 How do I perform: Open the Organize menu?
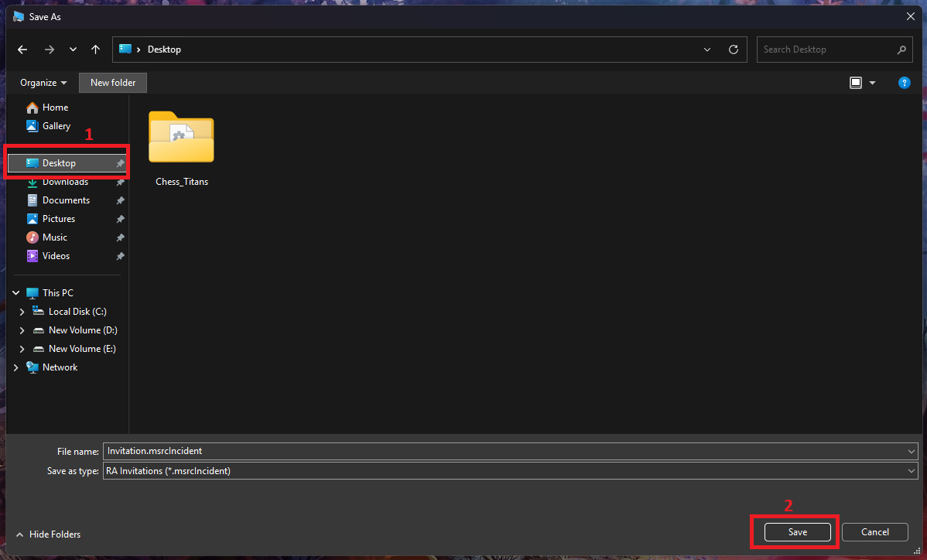click(x=44, y=83)
